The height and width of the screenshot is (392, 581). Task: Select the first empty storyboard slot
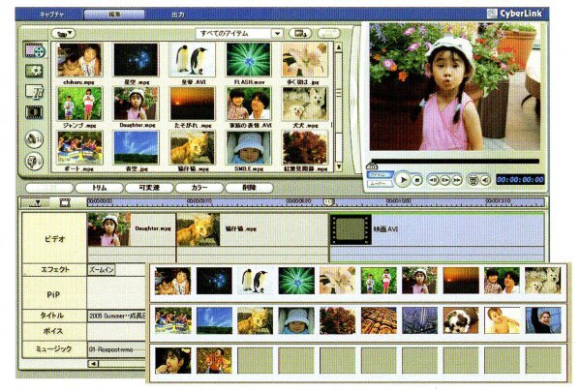[x=255, y=360]
